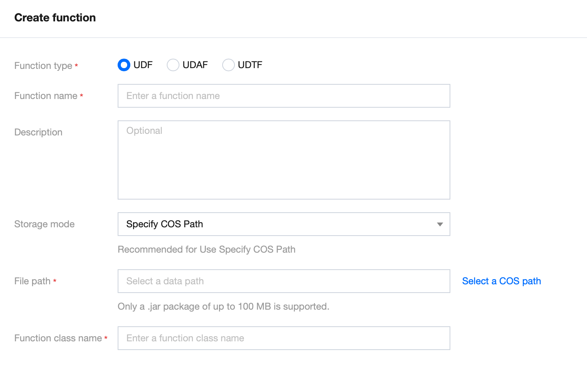Screen dimensions: 587x392
Task: Focus the Function name input field
Action: click(284, 96)
